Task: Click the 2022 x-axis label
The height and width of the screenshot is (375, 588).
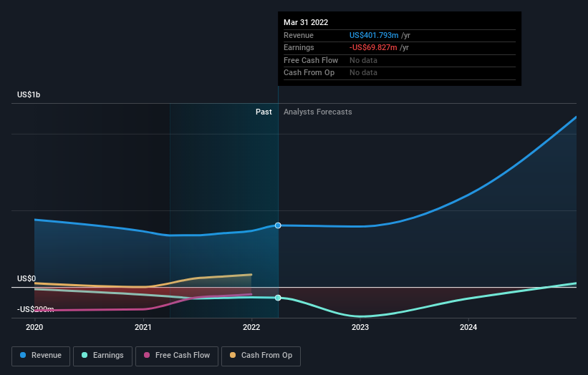Action: tap(251, 328)
